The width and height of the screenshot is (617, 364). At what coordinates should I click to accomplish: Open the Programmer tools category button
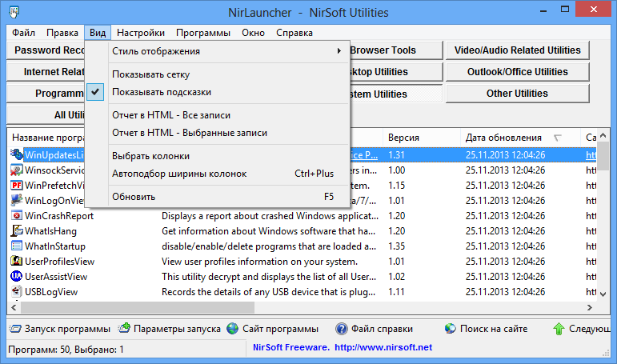[x=46, y=94]
